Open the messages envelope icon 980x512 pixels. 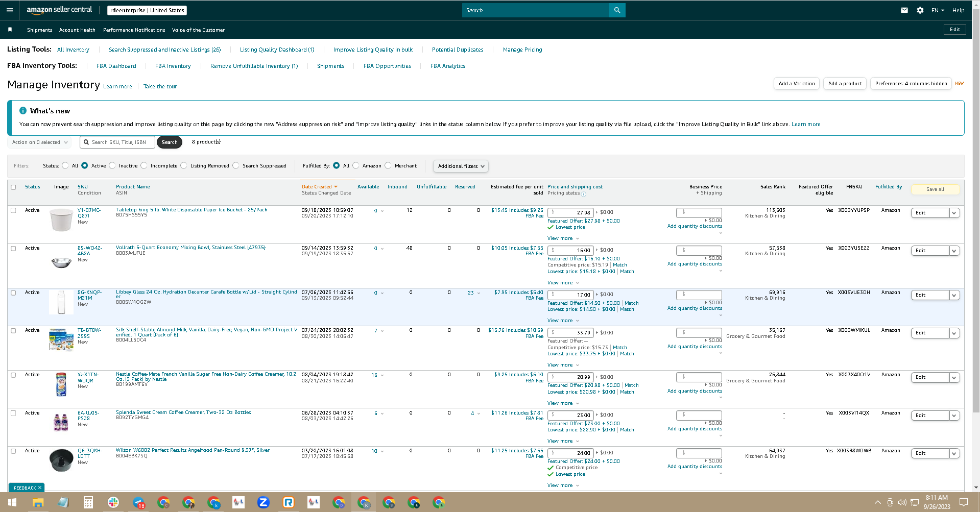[904, 10]
